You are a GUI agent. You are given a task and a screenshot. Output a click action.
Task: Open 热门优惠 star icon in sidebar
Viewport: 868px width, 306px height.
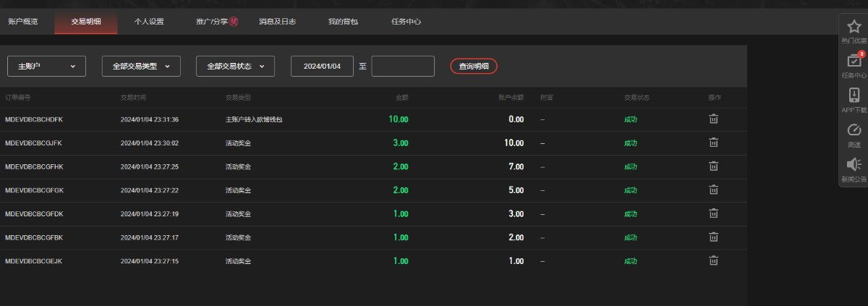(854, 27)
